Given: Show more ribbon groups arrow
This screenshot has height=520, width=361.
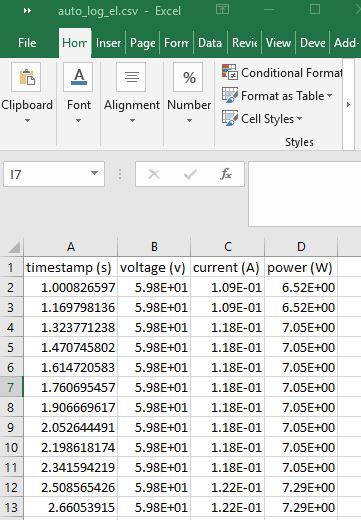Looking at the screenshot, I should pyautogui.click(x=348, y=105).
